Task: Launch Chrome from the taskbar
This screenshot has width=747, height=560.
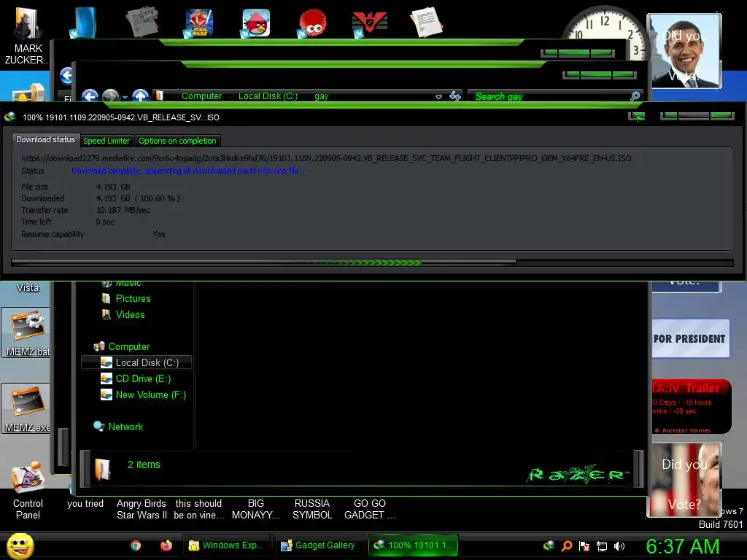Action: pyautogui.click(x=136, y=545)
